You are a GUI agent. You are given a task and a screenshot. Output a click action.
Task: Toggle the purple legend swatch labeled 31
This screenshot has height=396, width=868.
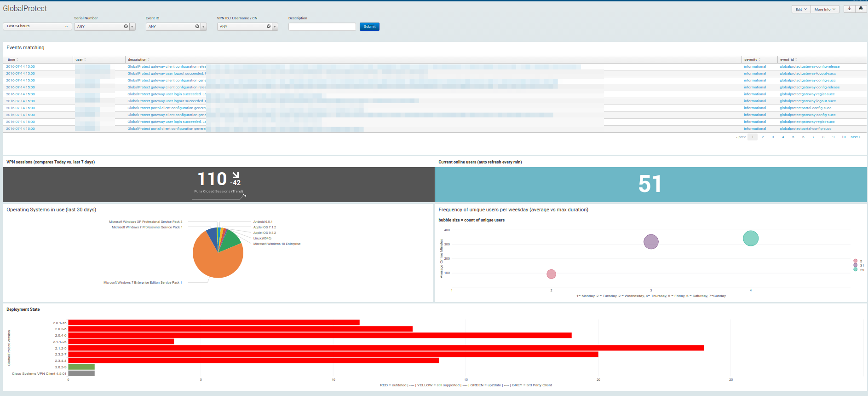click(855, 265)
